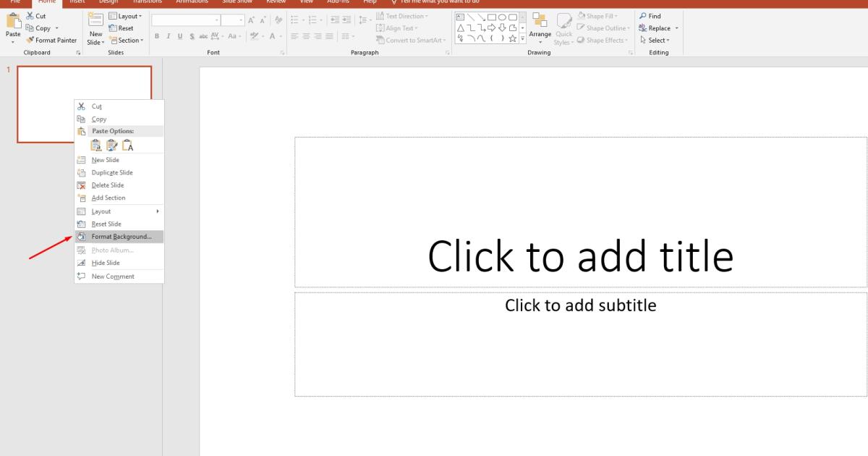Switch to the Design ribbon tab

[x=111, y=2]
